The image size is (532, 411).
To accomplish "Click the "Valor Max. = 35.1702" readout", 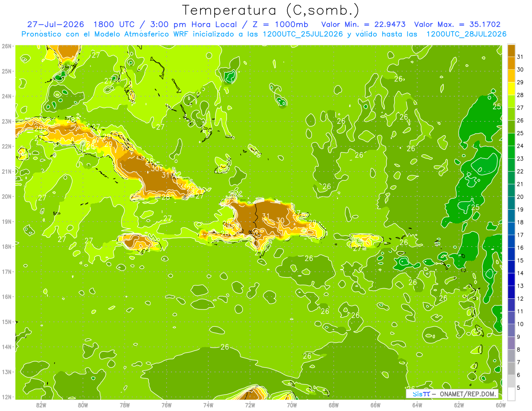I will click(x=457, y=24).
